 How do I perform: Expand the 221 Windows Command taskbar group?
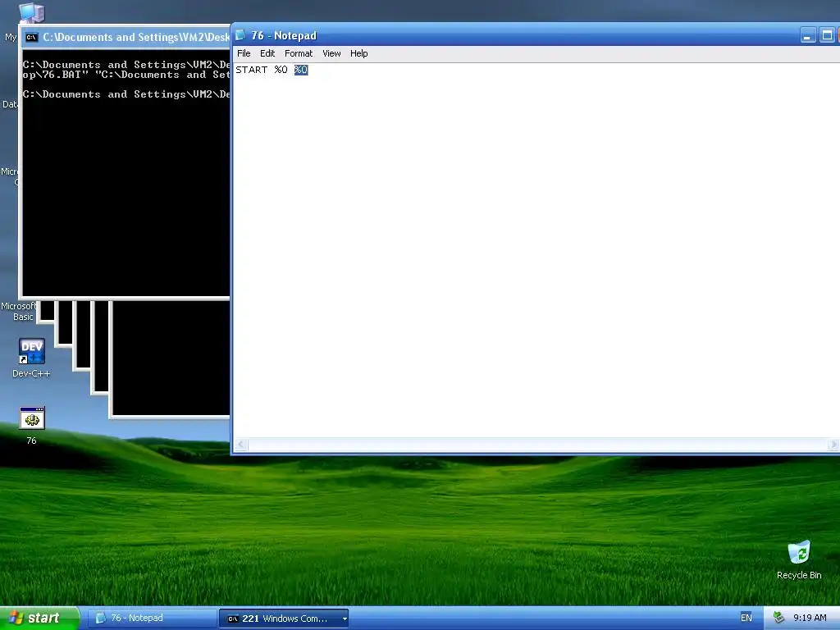[284, 619]
